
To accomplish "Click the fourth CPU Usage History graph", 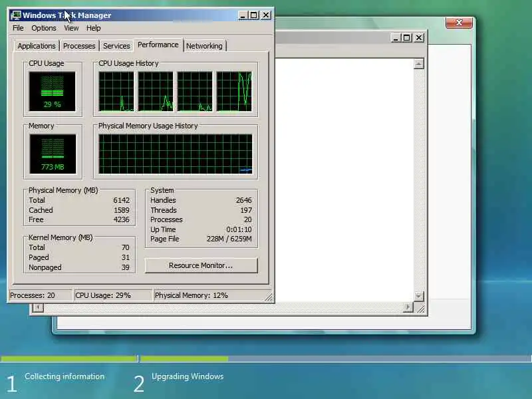I will 234,91.
